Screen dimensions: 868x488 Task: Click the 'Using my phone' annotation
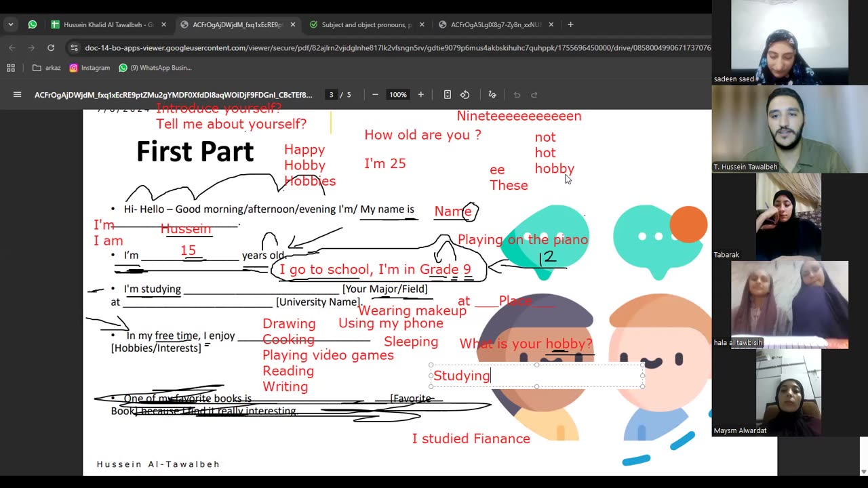point(391,323)
